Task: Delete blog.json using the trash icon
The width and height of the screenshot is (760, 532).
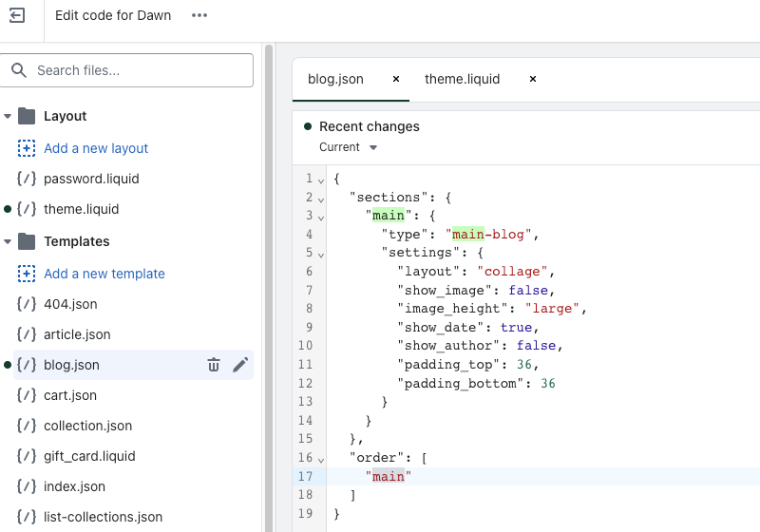Action: click(x=214, y=365)
